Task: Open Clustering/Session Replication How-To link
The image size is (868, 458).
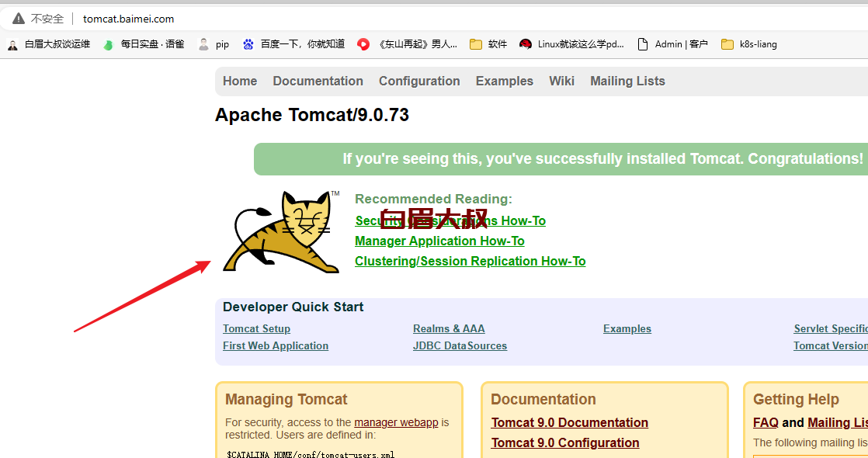Action: coord(470,261)
